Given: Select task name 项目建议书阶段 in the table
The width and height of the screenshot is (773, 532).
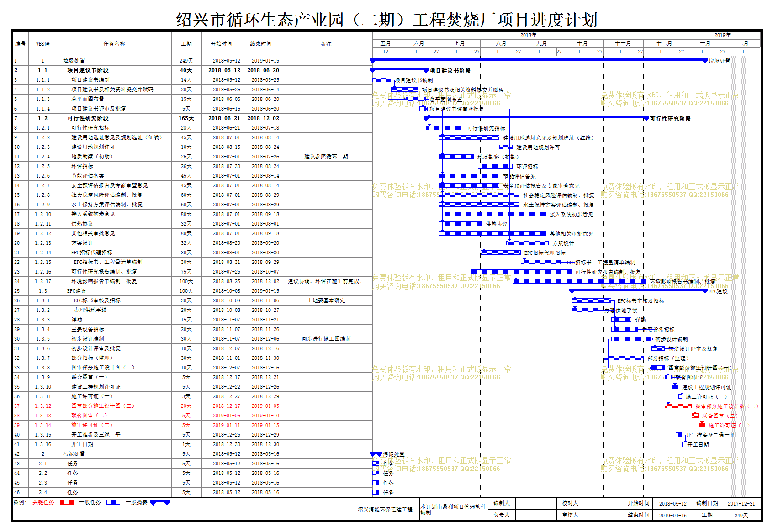Looking at the screenshot, I should [x=88, y=70].
